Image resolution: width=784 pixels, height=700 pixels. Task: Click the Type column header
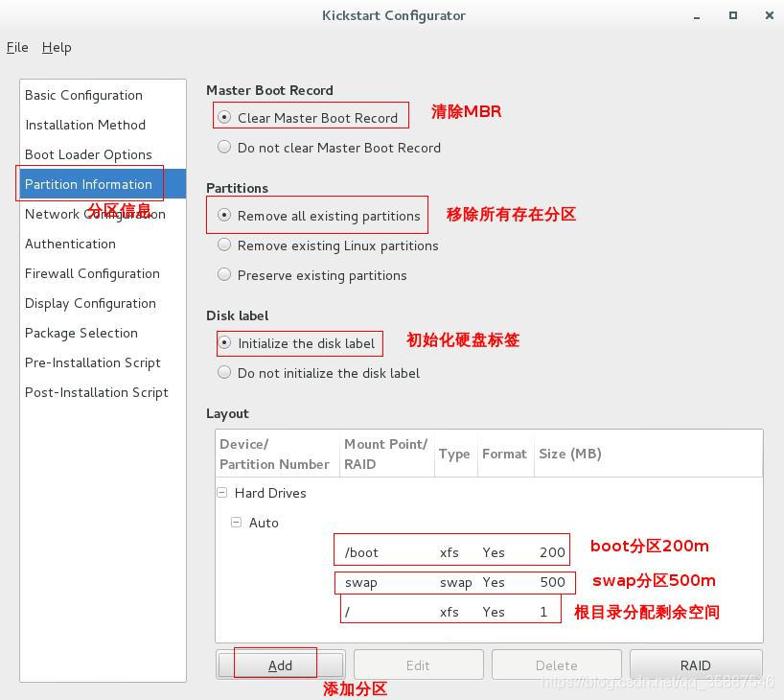(455, 454)
